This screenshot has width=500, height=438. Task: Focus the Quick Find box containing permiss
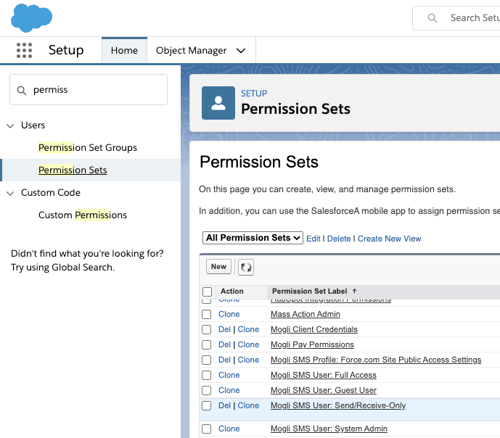[88, 90]
